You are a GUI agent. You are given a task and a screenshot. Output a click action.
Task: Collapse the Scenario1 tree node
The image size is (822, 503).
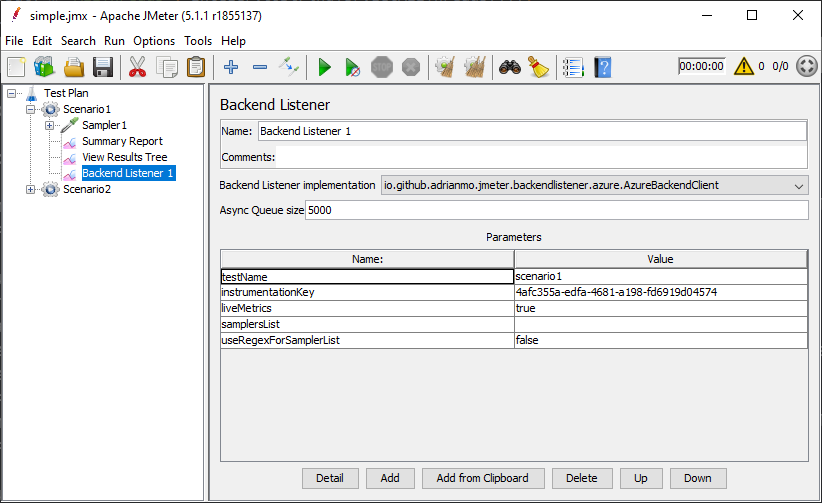coord(30,109)
